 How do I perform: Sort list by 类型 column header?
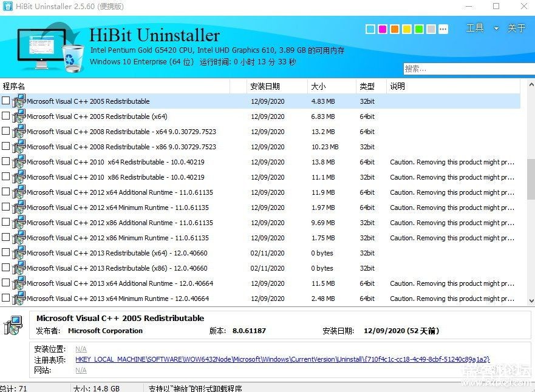coord(371,86)
